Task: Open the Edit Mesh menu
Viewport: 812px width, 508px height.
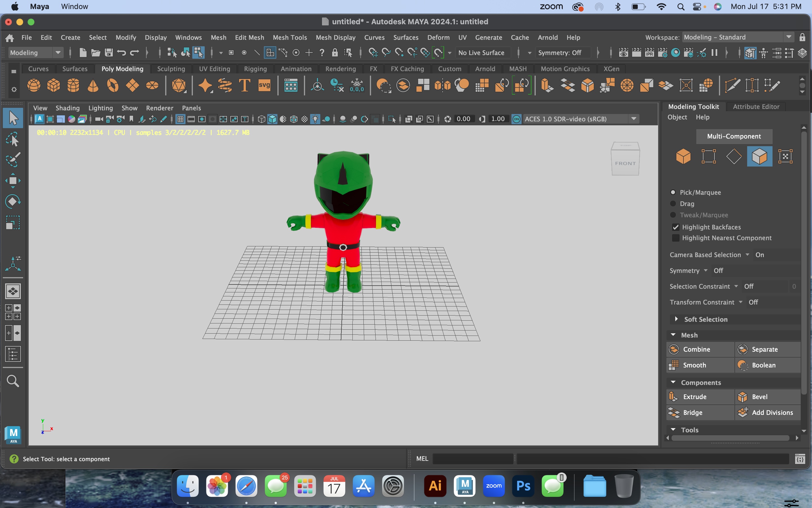Action: (x=249, y=37)
